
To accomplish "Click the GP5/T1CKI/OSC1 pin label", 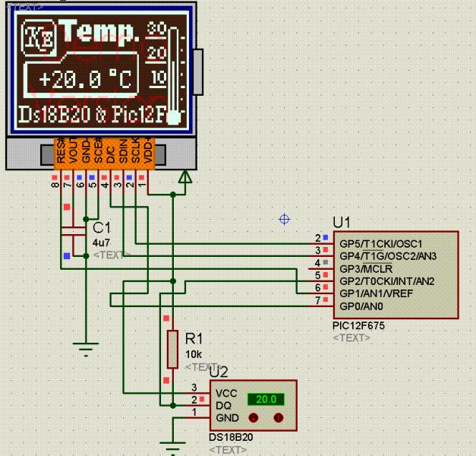I will pos(380,243).
